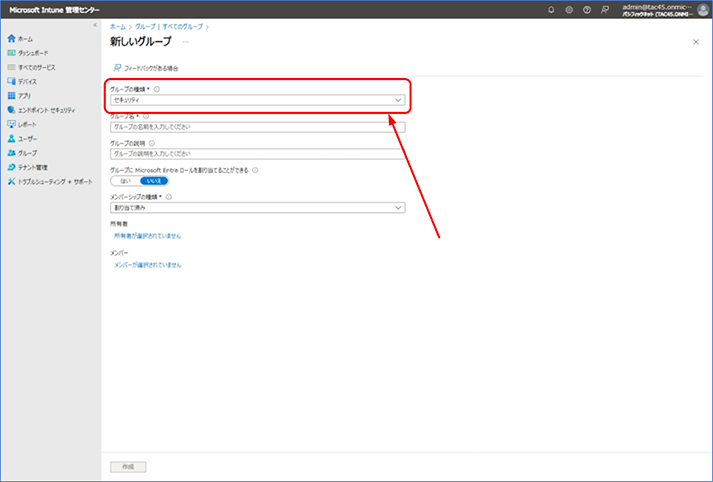Image resolution: width=713 pixels, height=482 pixels.
Task: Click the グループ名 input field
Action: pos(257,127)
